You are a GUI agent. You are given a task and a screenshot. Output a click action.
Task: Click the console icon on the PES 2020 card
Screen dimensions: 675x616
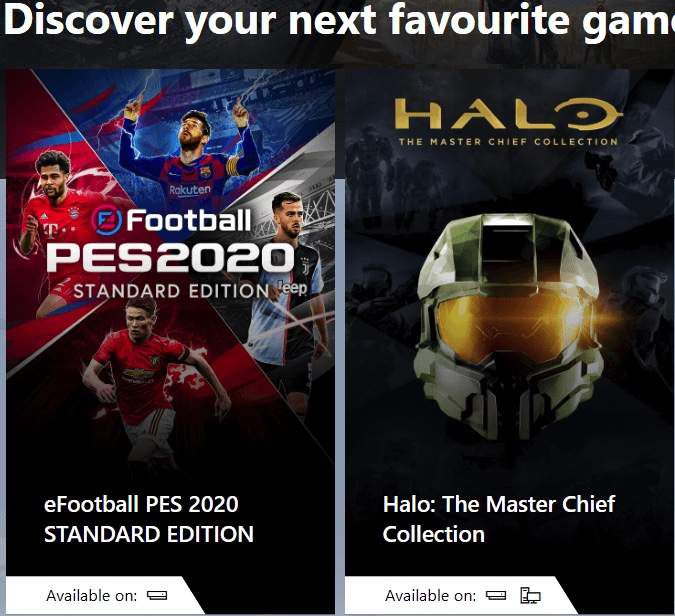[157, 595]
